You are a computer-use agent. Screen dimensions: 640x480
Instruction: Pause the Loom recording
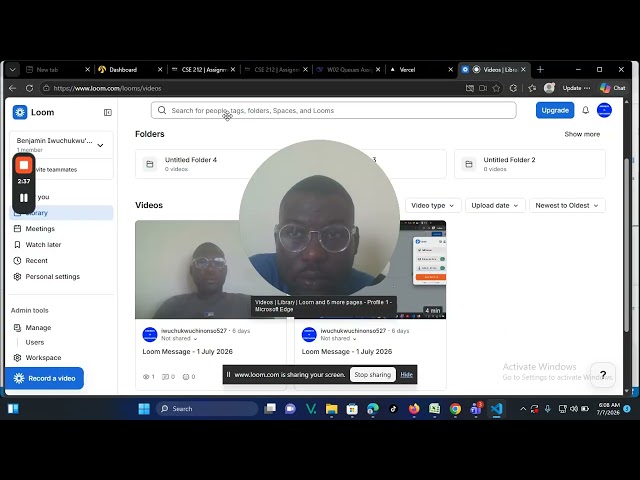click(24, 198)
